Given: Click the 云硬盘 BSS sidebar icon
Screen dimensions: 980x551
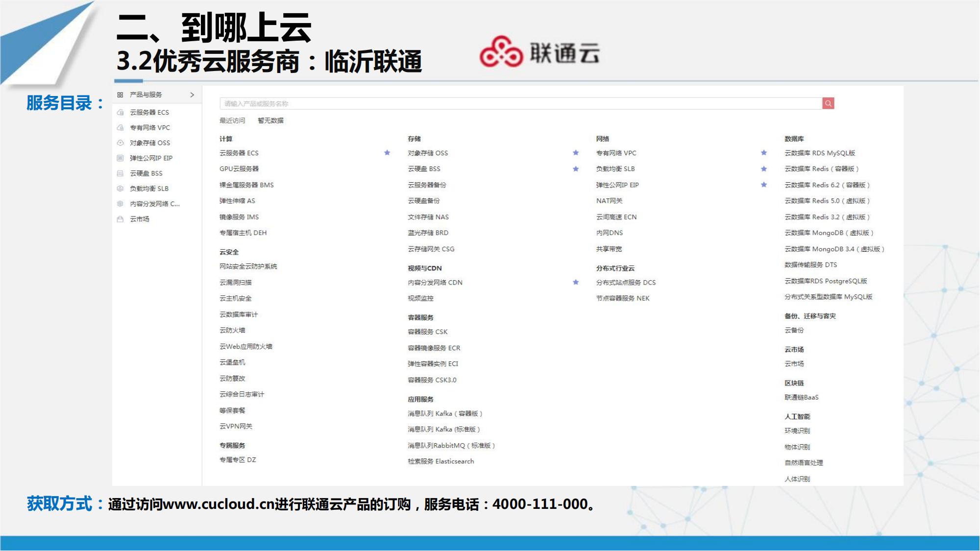Looking at the screenshot, I should tap(120, 173).
